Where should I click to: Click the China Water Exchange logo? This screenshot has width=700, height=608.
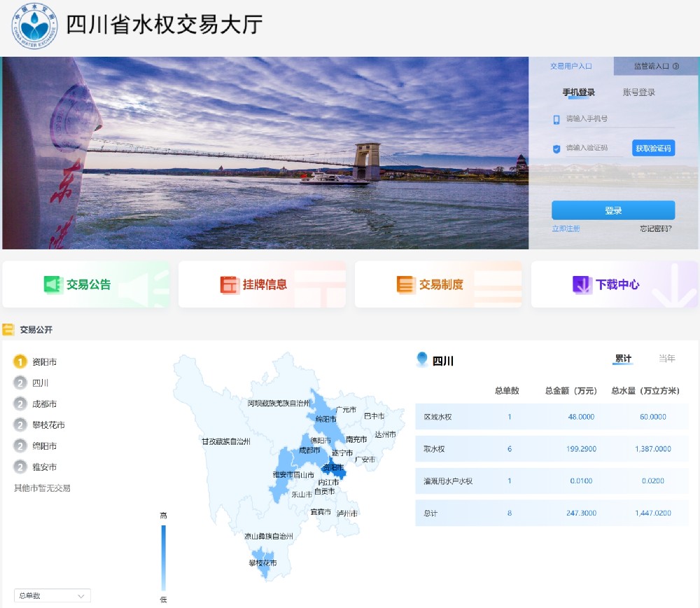[x=34, y=26]
